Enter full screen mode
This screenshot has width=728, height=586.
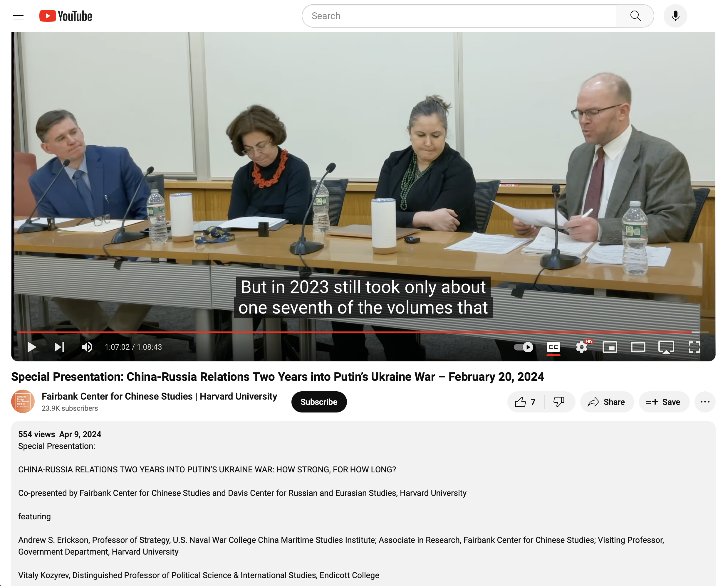(x=694, y=347)
